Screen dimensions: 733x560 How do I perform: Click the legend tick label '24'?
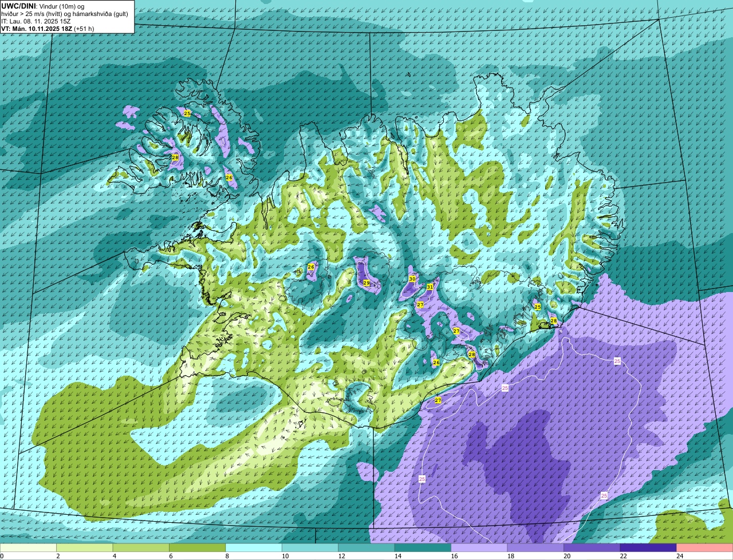coord(680,556)
